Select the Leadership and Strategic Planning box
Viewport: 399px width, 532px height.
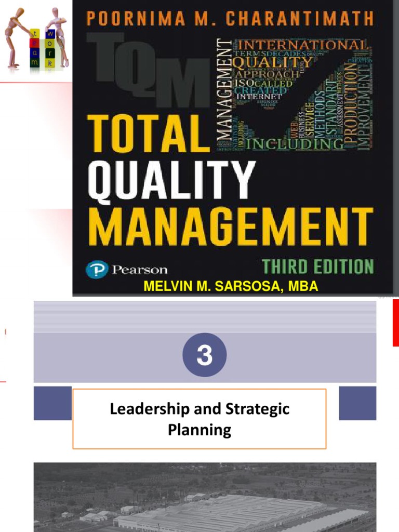pyautogui.click(x=199, y=419)
